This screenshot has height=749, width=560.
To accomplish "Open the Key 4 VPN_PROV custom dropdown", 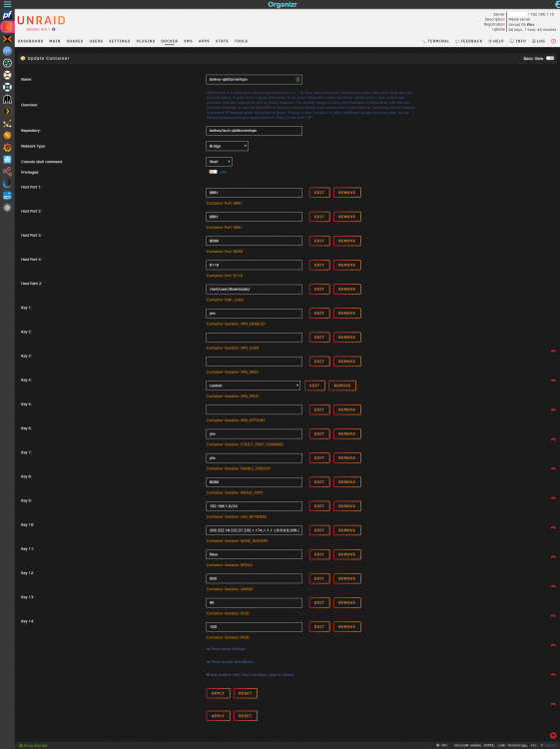I will [x=253, y=385].
